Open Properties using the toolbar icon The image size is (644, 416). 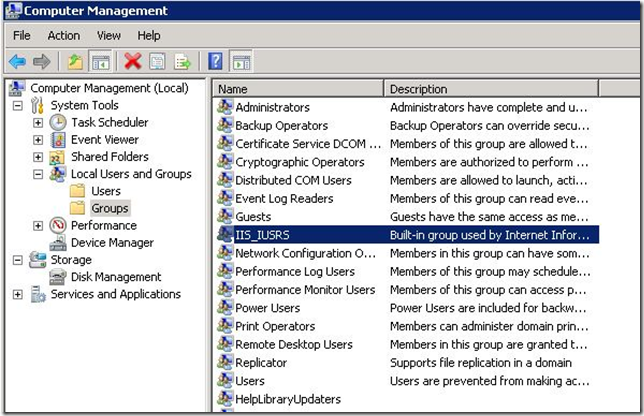click(x=157, y=61)
